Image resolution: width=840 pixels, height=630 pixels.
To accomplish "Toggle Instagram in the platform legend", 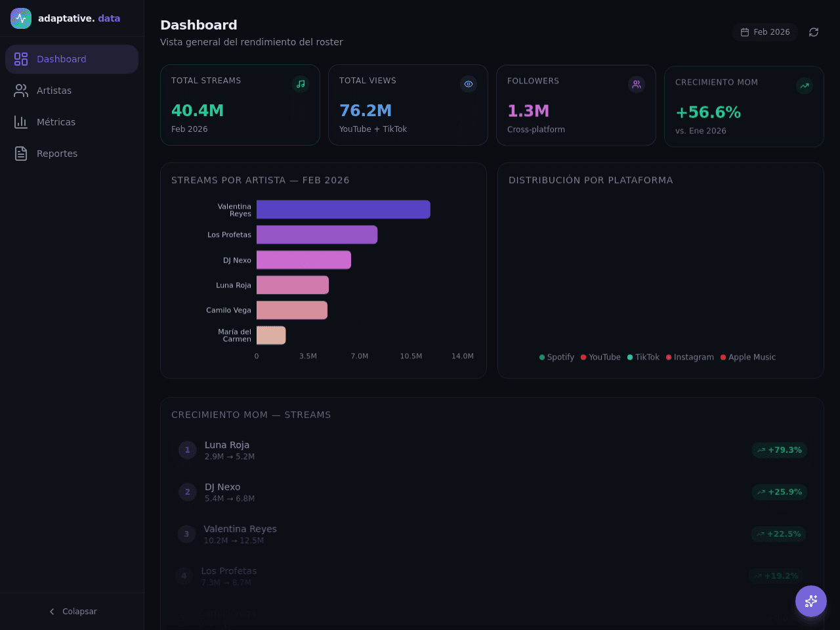I will pyautogui.click(x=690, y=358).
